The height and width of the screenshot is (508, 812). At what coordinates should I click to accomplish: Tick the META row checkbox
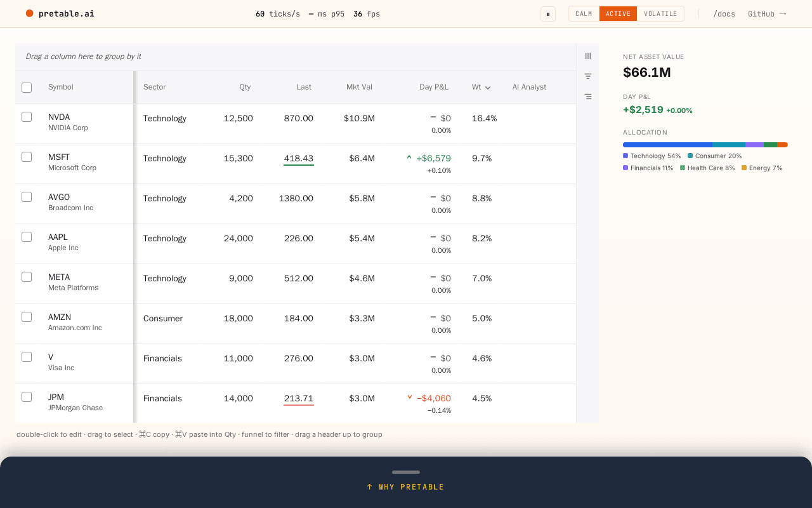(27, 277)
